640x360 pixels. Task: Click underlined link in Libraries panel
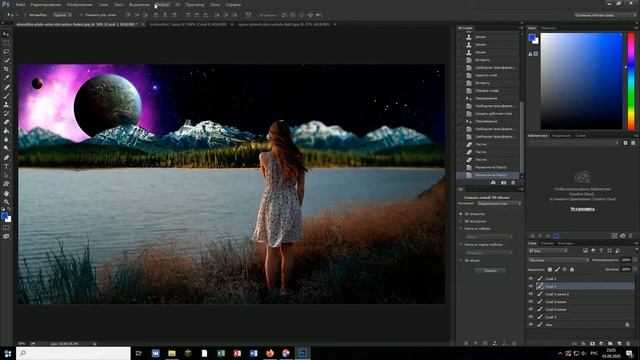tap(582, 209)
